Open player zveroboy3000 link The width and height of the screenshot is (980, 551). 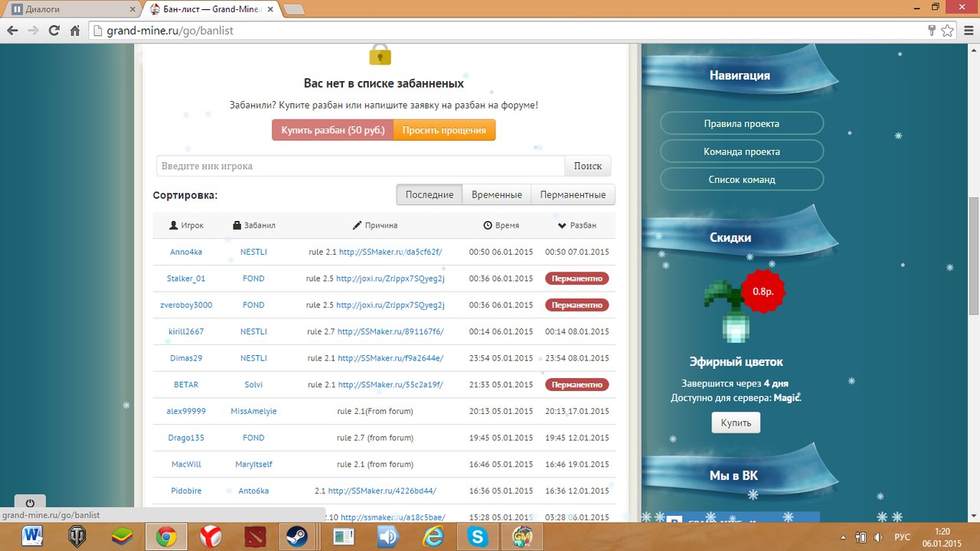186,305
